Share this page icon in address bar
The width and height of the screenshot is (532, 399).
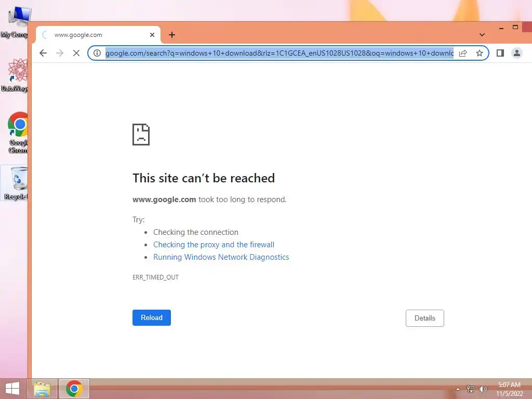click(463, 53)
